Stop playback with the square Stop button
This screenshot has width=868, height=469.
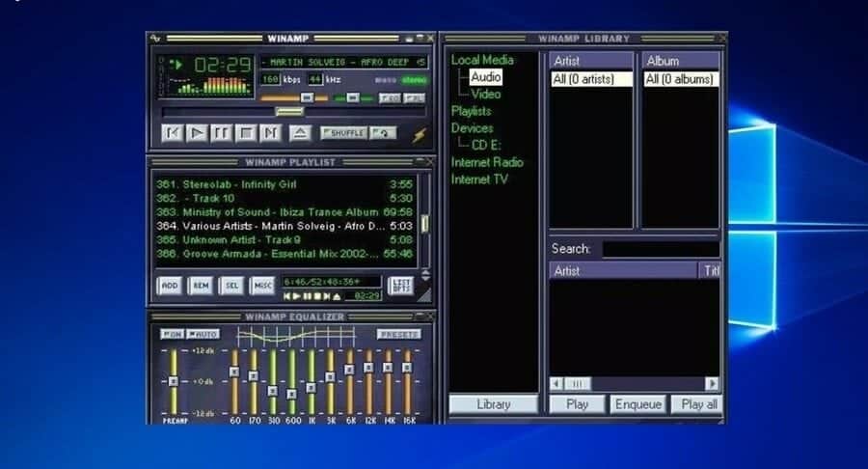[246, 133]
